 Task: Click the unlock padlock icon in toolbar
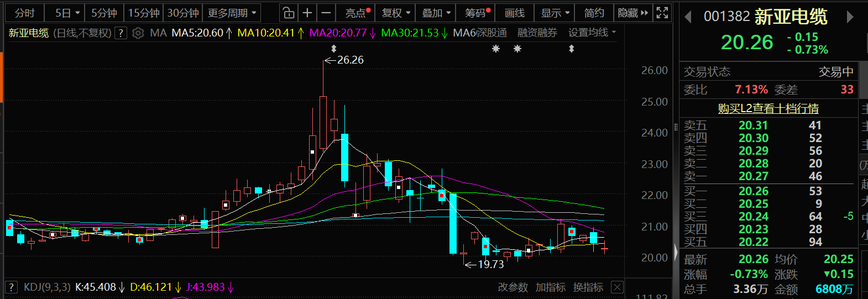point(288,13)
